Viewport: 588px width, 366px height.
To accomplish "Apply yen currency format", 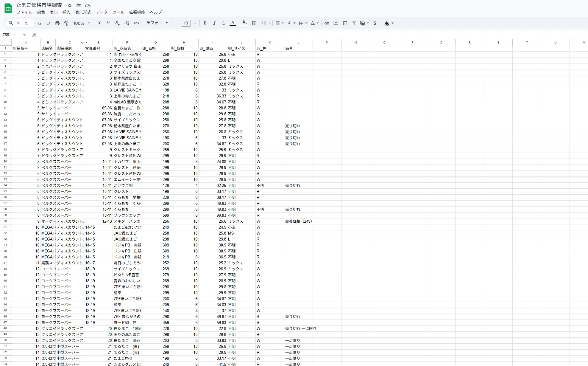I will click(99, 23).
